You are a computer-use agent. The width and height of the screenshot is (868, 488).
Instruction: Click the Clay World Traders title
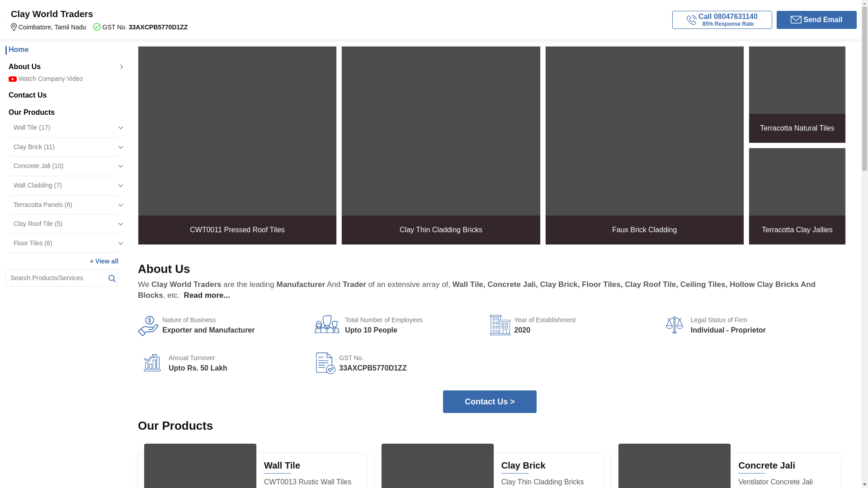pyautogui.click(x=52, y=14)
